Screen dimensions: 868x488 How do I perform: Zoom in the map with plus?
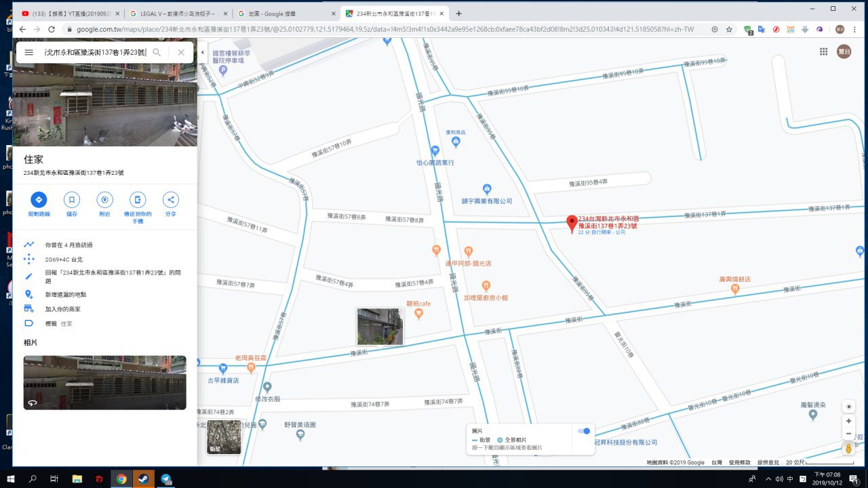[848, 421]
